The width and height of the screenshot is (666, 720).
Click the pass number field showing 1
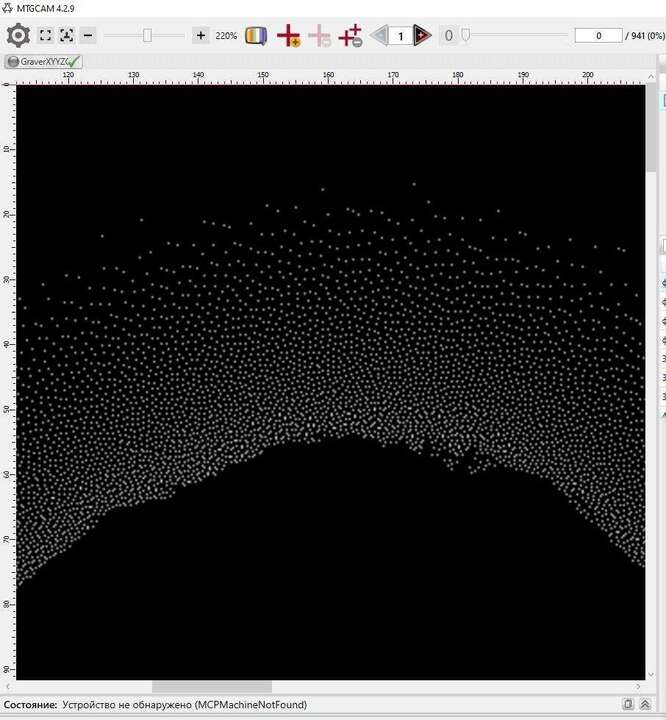pyautogui.click(x=400, y=36)
